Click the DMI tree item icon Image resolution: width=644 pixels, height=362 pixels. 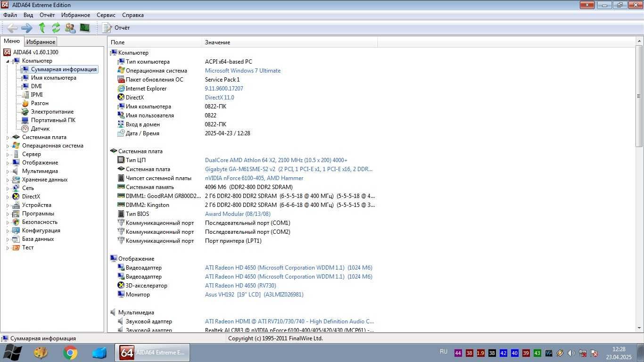[x=25, y=86]
